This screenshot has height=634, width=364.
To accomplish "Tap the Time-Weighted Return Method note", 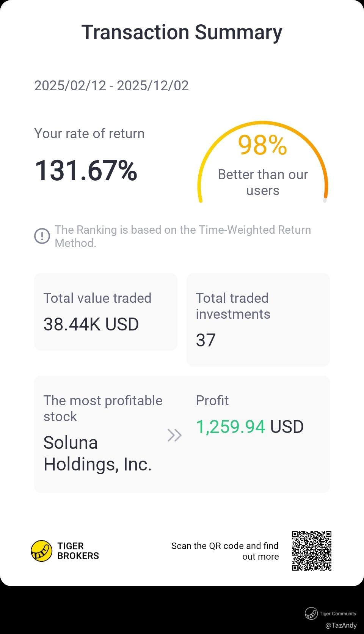I will 183,236.
